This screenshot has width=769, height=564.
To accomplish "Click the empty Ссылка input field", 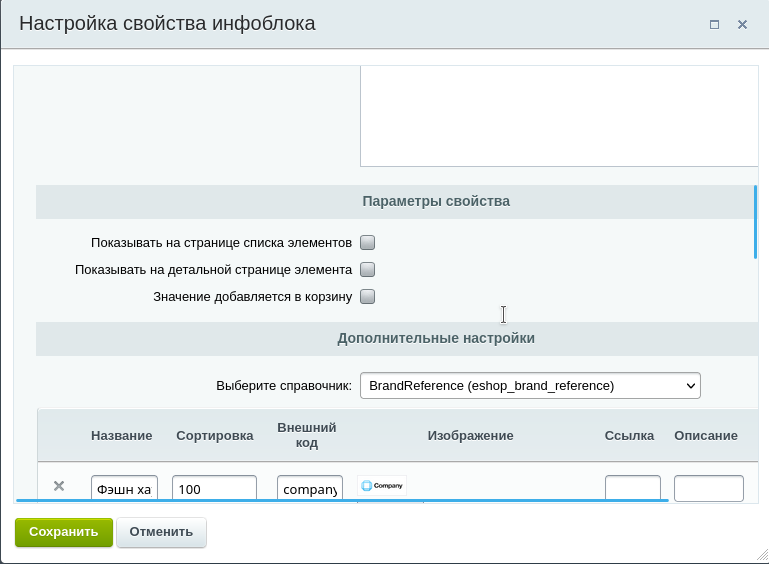I will coord(633,488).
